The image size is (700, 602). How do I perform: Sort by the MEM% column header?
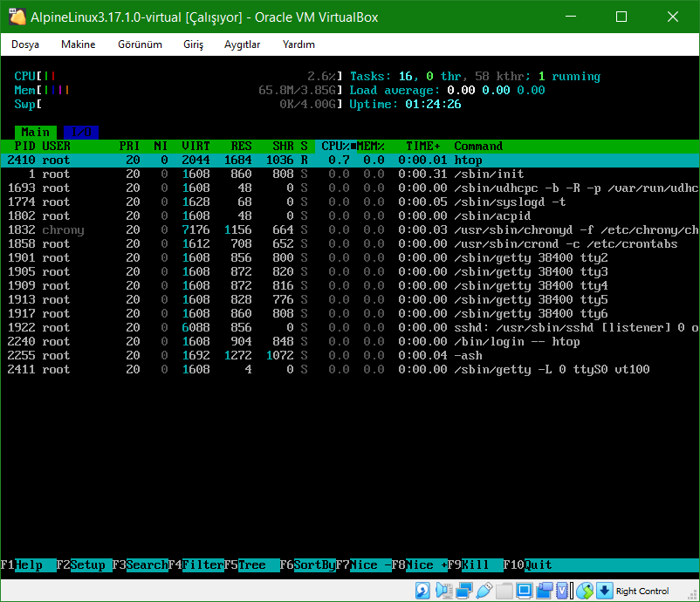pyautogui.click(x=371, y=146)
